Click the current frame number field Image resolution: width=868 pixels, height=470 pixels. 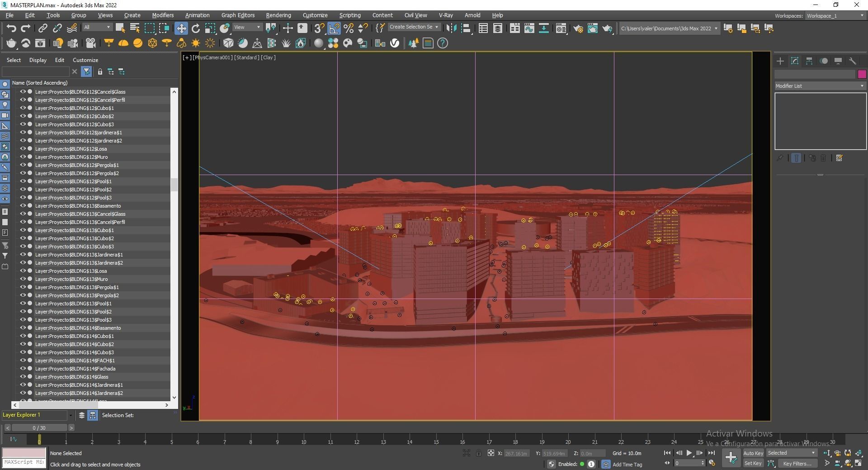[687, 463]
